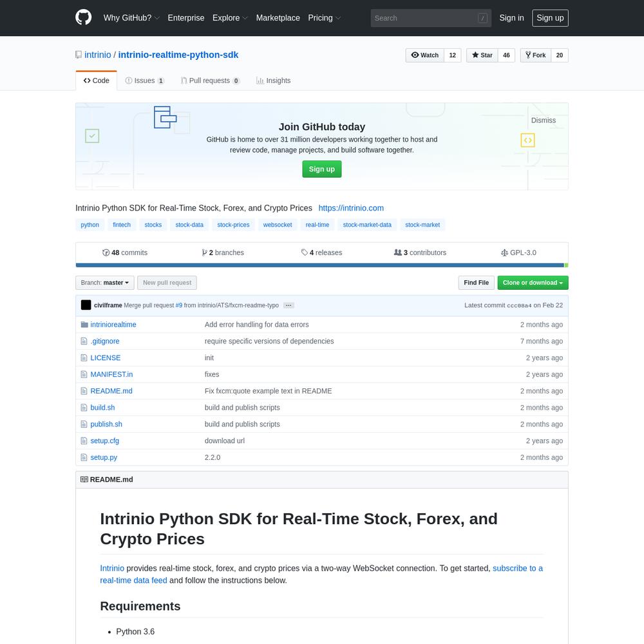Image resolution: width=644 pixels, height=644 pixels.
Task: Select the stocks topic tag
Action: (153, 225)
